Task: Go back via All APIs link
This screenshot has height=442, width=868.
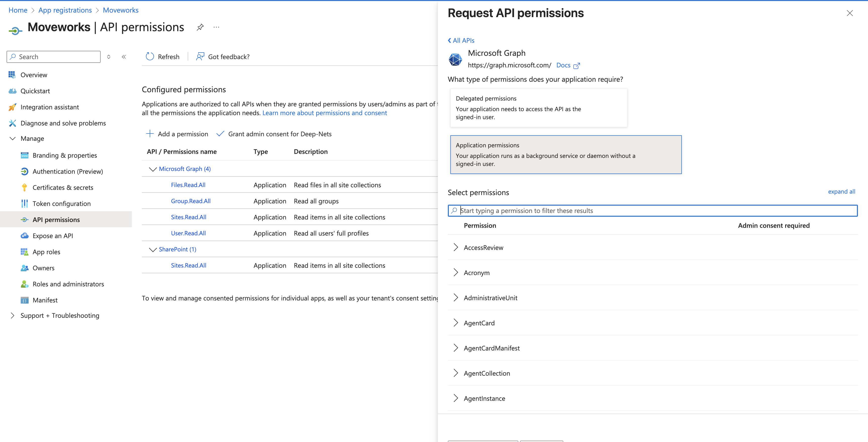Action: 461,40
